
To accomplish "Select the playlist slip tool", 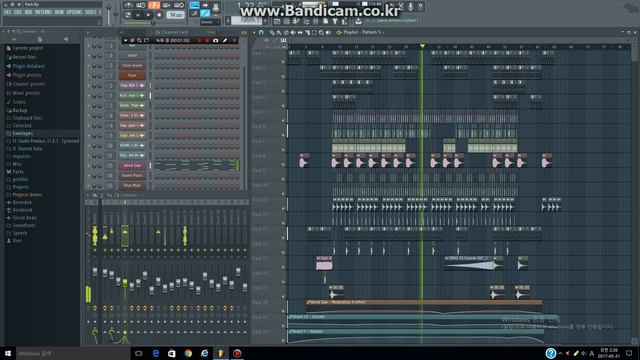I will [x=300, y=32].
